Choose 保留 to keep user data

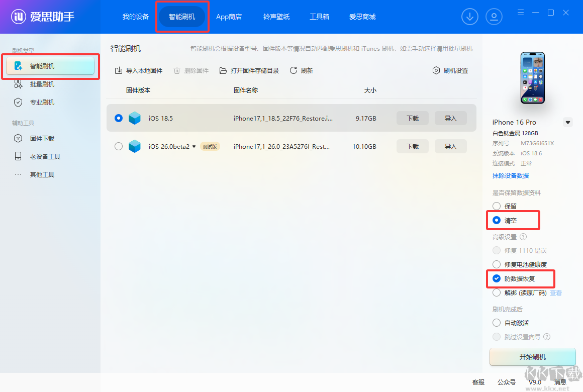click(x=497, y=206)
